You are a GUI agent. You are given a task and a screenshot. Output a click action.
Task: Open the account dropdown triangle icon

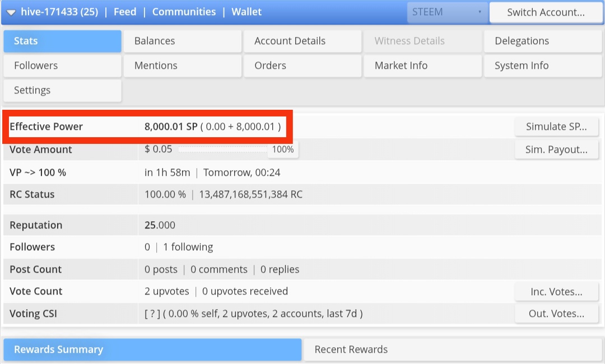11,13
